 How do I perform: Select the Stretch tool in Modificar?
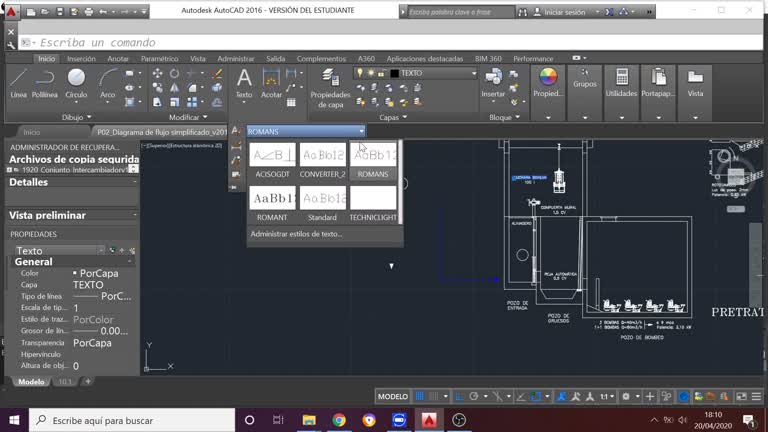[157, 102]
